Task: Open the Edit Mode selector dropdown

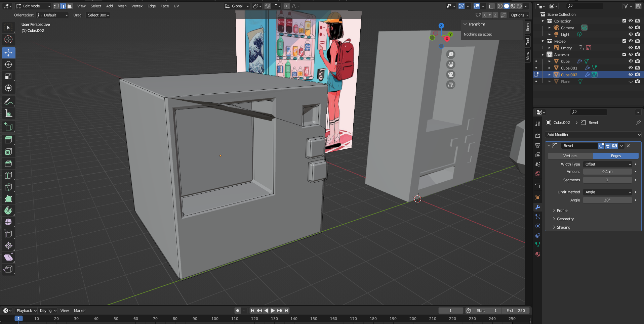Action: (x=33, y=6)
